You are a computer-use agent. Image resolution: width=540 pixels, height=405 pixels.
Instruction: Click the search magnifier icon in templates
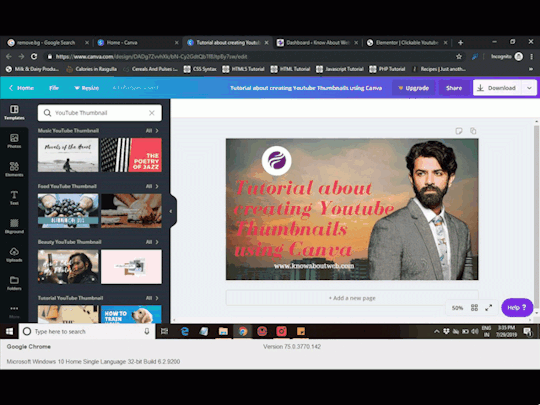[x=48, y=113]
